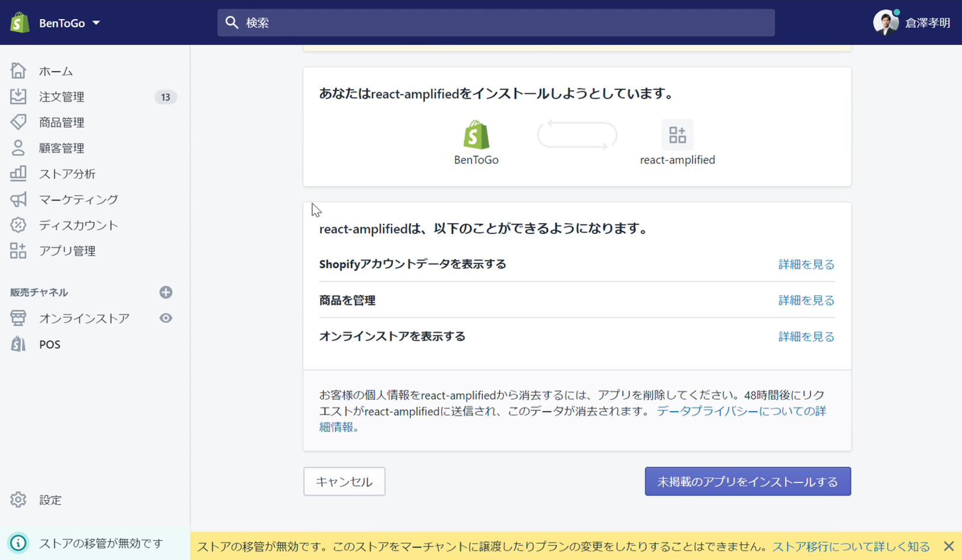Viewport: 962px width, 560px height.
Task: Open the BenToGo store switcher dropdown
Action: [x=69, y=23]
